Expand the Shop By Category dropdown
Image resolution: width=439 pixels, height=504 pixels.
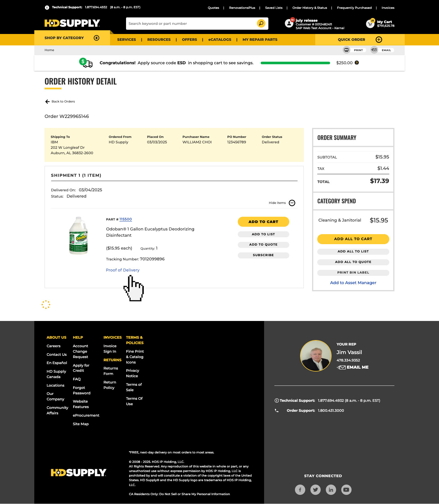click(72, 38)
